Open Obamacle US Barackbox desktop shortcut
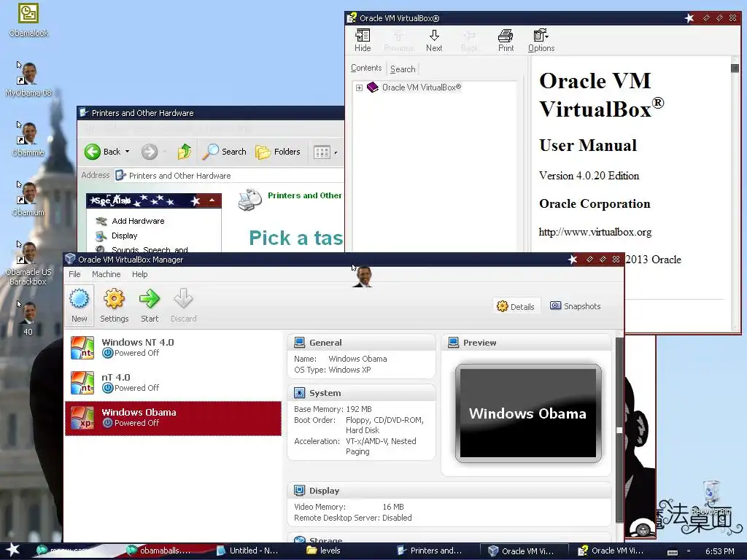The width and height of the screenshot is (747, 560). click(28, 263)
